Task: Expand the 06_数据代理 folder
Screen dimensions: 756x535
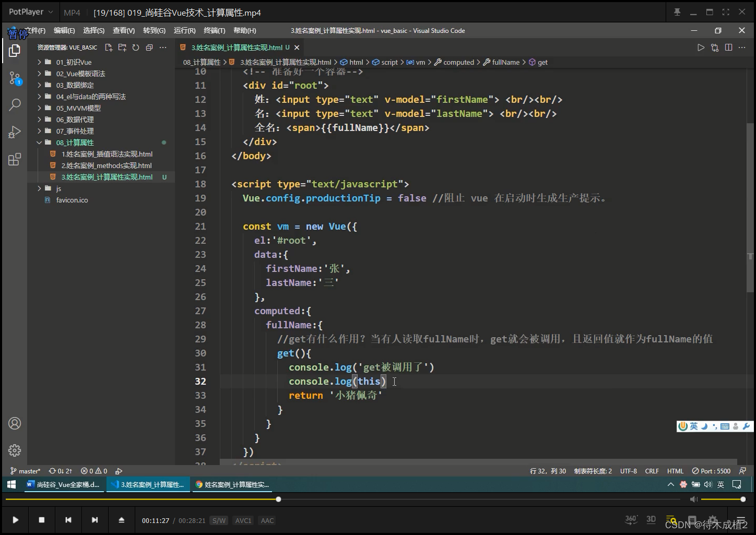Action: pyautogui.click(x=100, y=120)
